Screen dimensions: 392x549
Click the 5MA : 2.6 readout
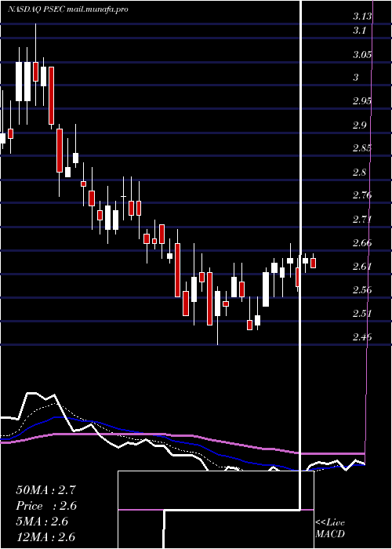pos(42,522)
